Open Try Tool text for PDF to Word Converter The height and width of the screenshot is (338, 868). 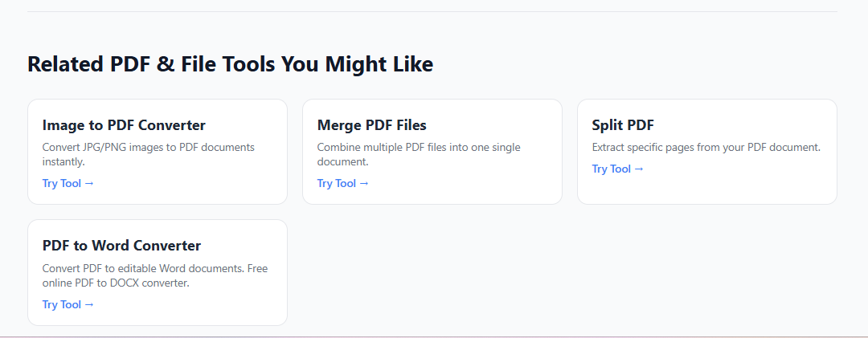(62, 305)
